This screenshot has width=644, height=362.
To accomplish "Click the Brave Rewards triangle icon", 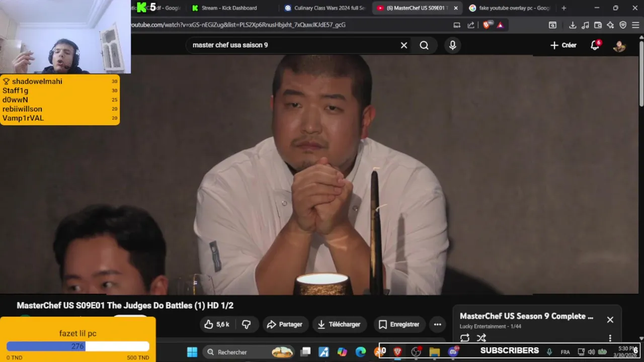I will point(500,25).
